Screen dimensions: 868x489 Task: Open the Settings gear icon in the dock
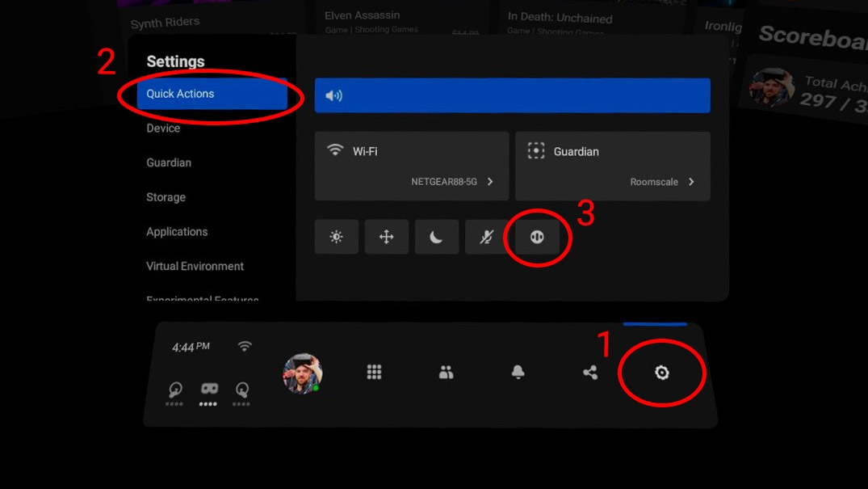point(661,373)
